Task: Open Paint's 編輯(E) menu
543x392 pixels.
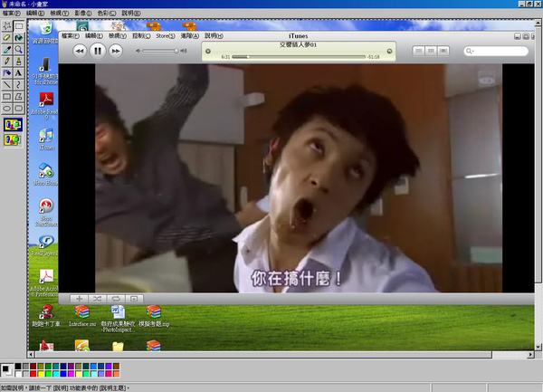Action: coord(35,14)
